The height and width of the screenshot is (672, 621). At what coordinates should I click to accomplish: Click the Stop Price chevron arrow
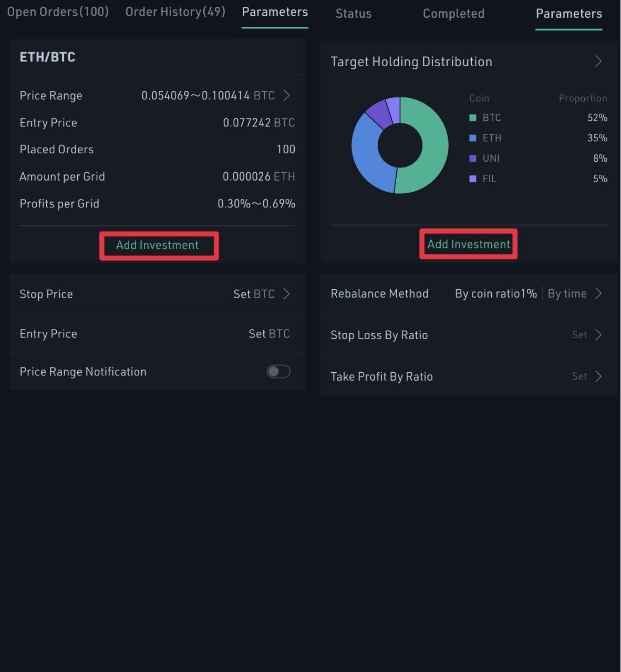pyautogui.click(x=287, y=293)
